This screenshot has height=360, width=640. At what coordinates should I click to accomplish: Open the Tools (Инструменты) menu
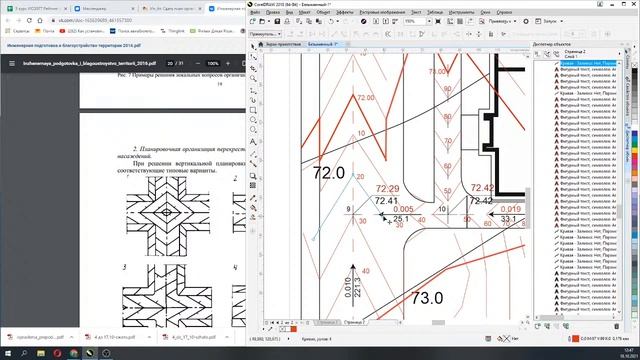[461, 12]
